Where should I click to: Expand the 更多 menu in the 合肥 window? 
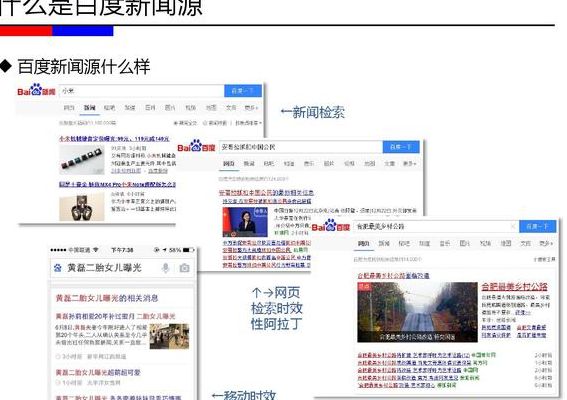pos(546,243)
